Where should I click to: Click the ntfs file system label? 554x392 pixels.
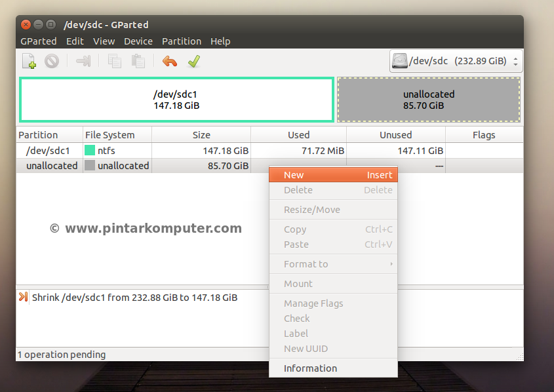coord(106,151)
